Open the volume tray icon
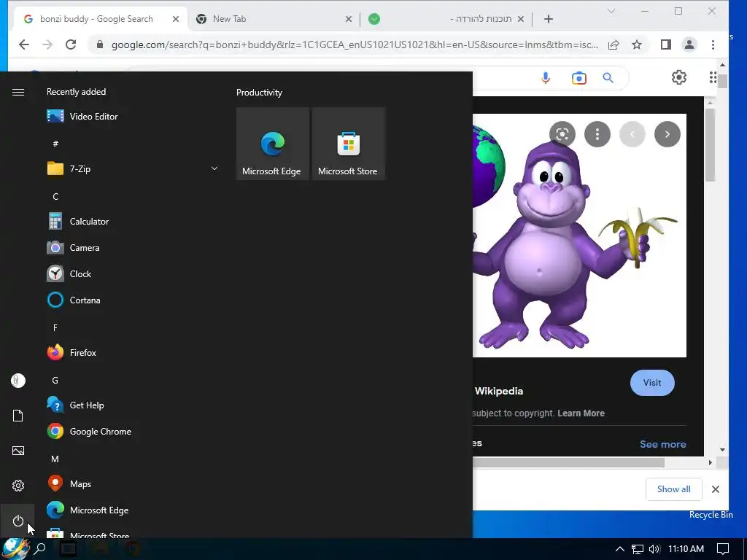The width and height of the screenshot is (747, 560). coord(654,549)
